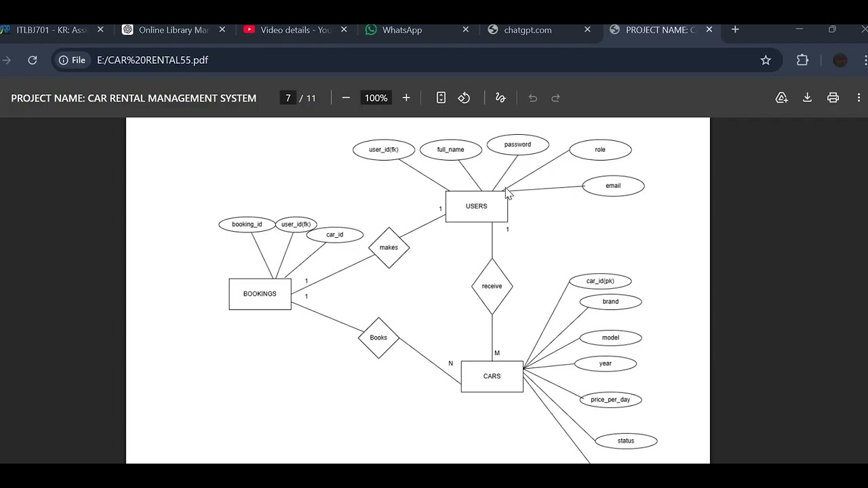Screen dimensions: 868x488
Task: Close the chatgpt.com tab
Action: click(x=587, y=30)
